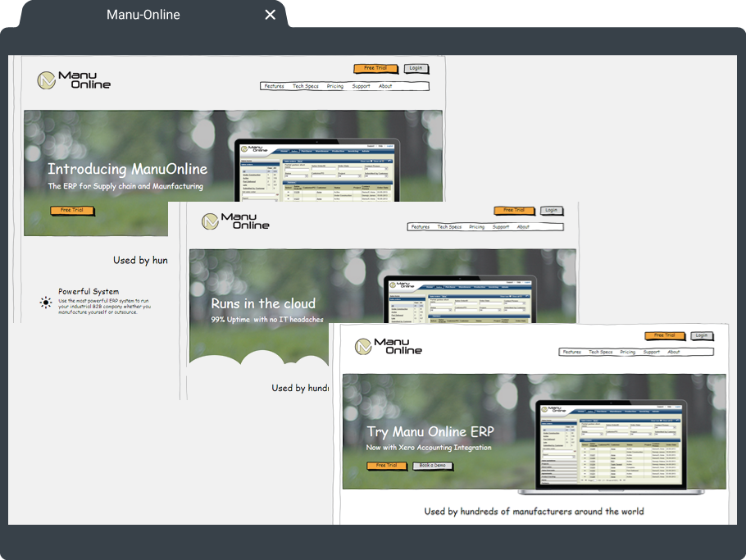The width and height of the screenshot is (746, 560).
Task: Click 'Now with Xero Accounting Integration' text
Action: click(429, 447)
